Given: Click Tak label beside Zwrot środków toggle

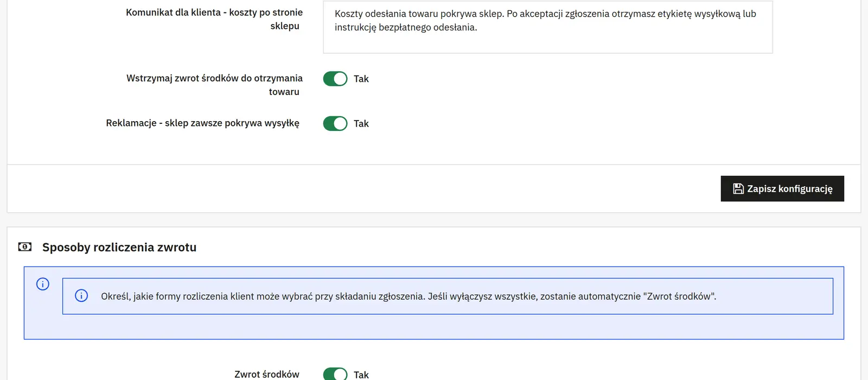Looking at the screenshot, I should tap(361, 375).
